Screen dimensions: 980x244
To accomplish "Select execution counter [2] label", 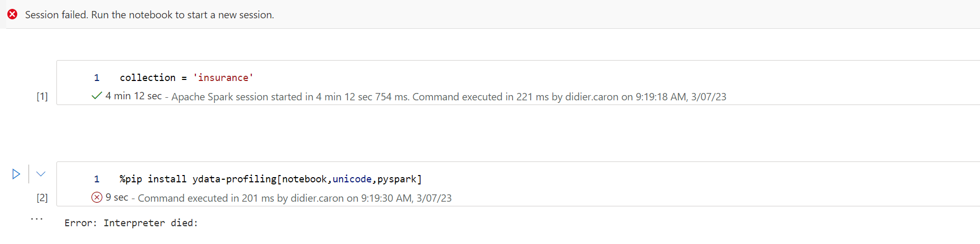I will [x=42, y=198].
